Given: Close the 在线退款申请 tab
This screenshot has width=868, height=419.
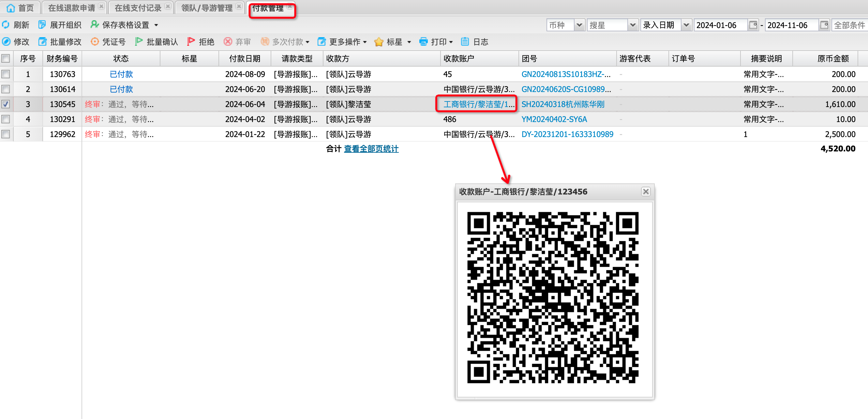Looking at the screenshot, I should (101, 7).
